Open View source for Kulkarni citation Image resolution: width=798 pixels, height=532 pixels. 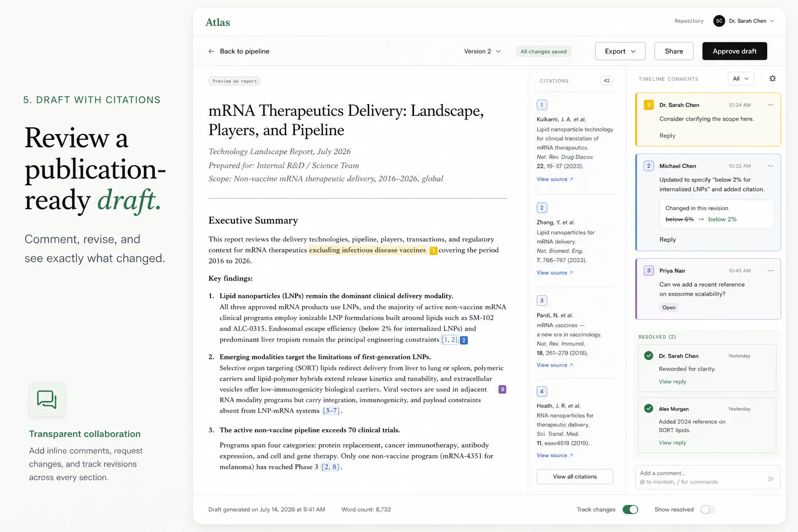(x=555, y=179)
